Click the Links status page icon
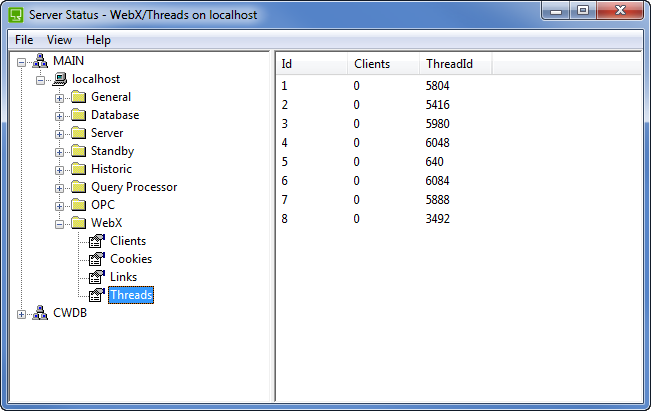 pos(97,277)
